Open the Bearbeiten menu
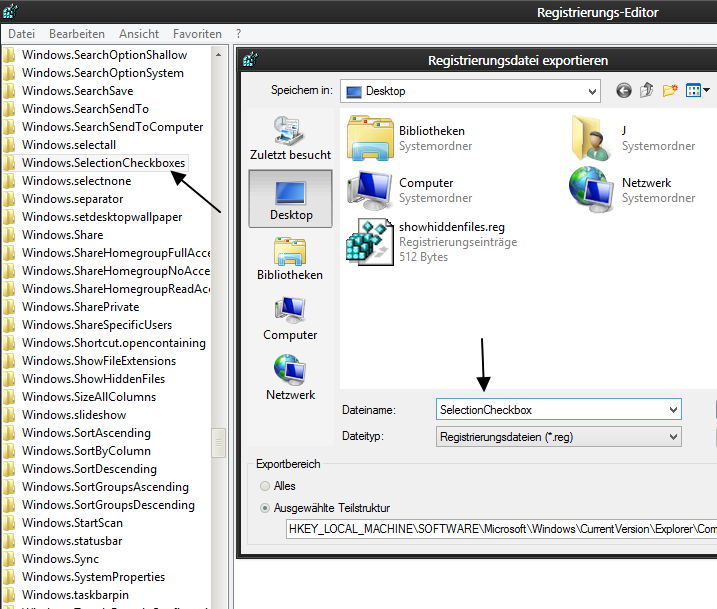Viewport: 717px width, 609px height. point(77,34)
